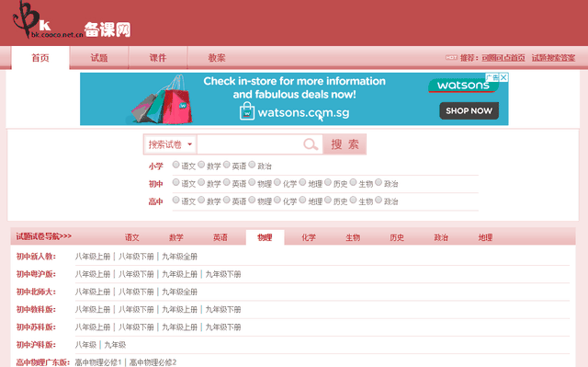Switch to 物理 subject tab in 试题试卷导航

tap(265, 237)
